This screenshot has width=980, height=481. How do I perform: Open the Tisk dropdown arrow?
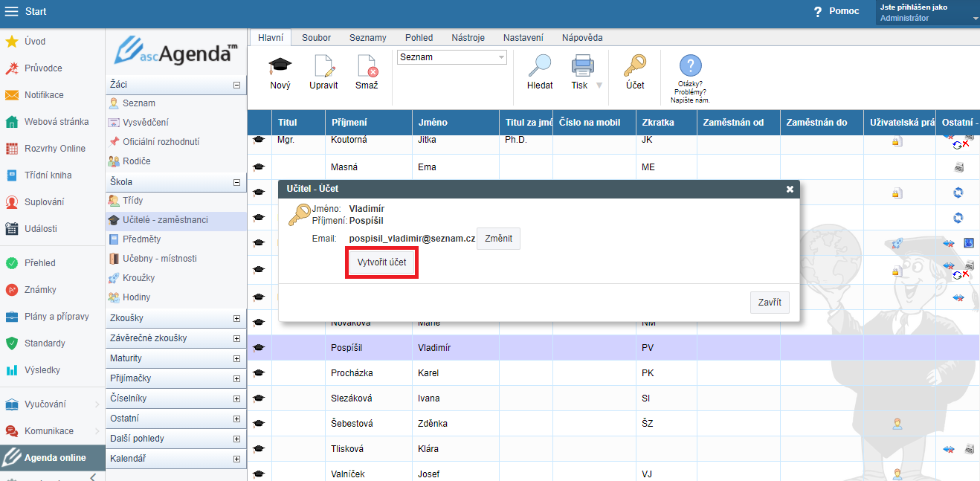point(599,85)
